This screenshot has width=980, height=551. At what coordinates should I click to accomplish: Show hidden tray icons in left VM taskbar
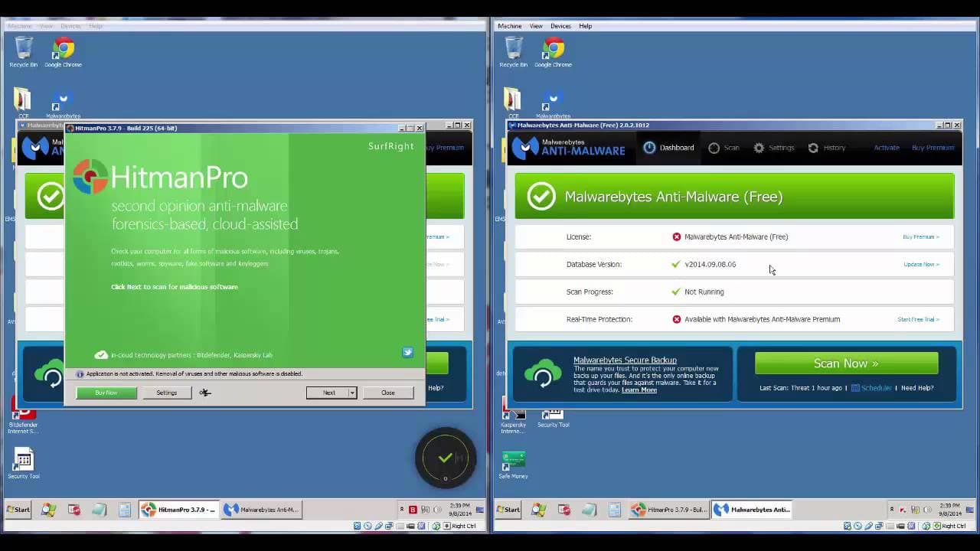point(401,510)
